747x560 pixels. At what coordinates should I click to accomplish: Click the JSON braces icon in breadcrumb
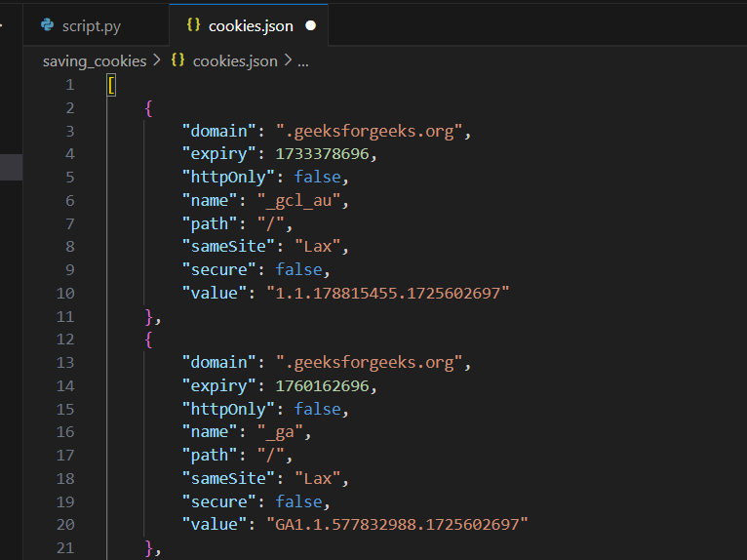tap(177, 60)
